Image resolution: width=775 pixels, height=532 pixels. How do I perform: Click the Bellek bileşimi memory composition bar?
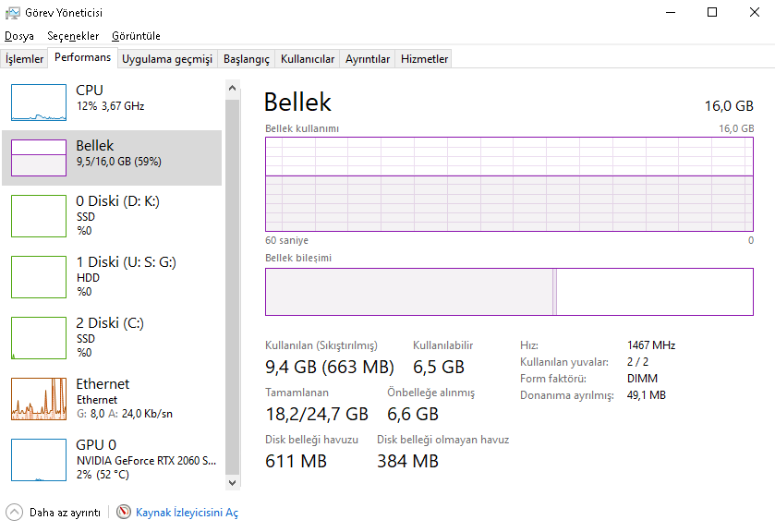(x=509, y=292)
